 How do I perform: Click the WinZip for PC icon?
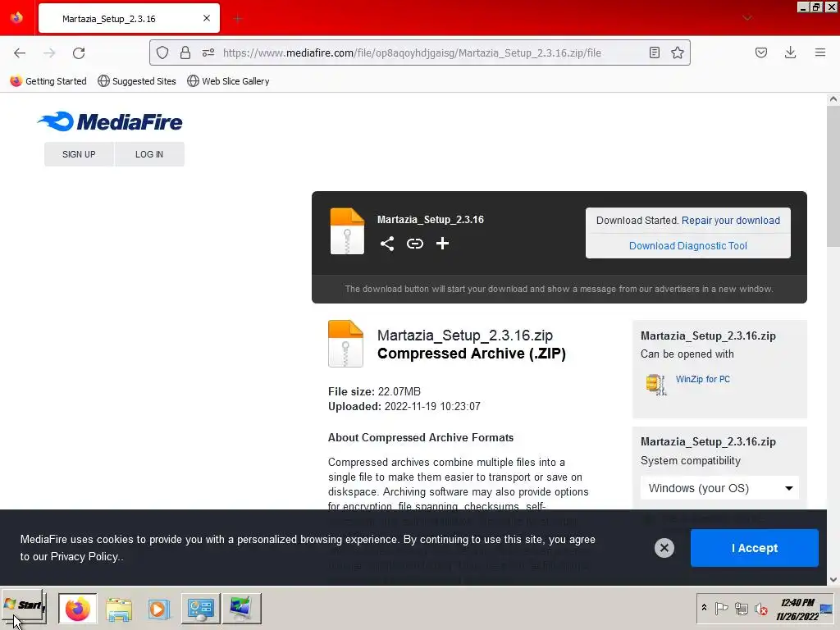click(x=656, y=384)
